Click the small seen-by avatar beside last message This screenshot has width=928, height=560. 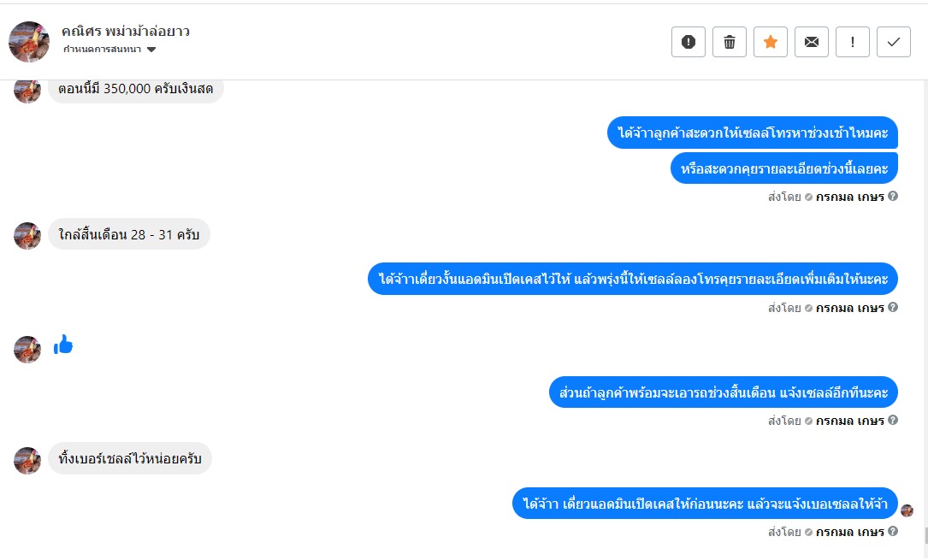point(907,510)
